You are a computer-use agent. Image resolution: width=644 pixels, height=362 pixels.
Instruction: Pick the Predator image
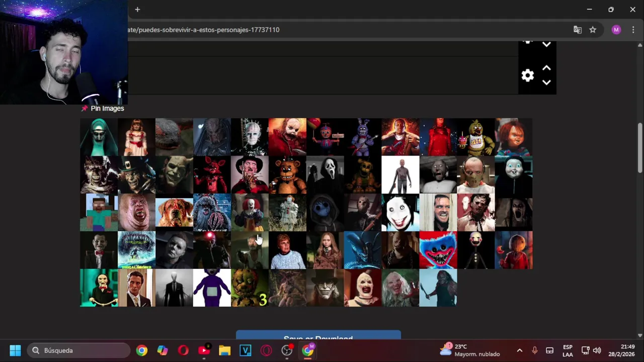212,137
